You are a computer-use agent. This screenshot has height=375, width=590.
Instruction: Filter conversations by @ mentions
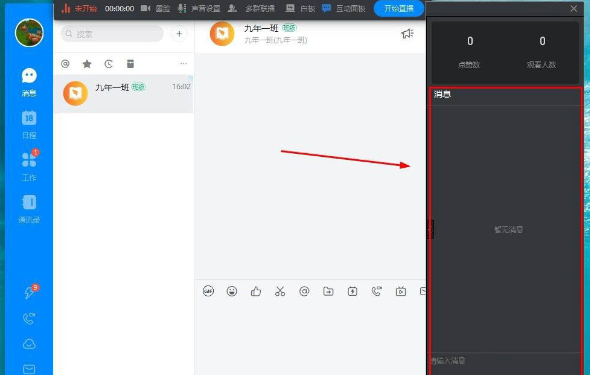[x=65, y=64]
